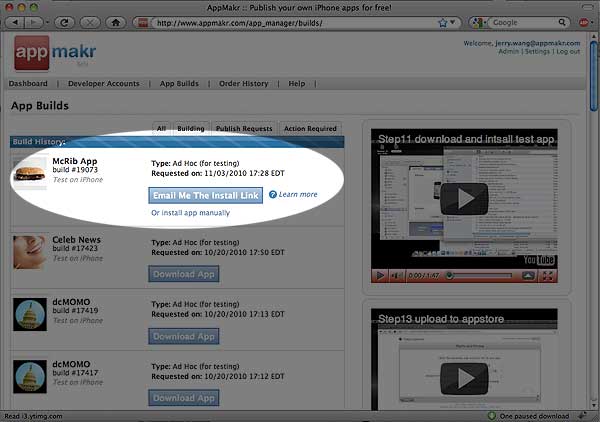The image size is (600, 422).
Task: Click the appmakr logo
Action: [x=55, y=53]
